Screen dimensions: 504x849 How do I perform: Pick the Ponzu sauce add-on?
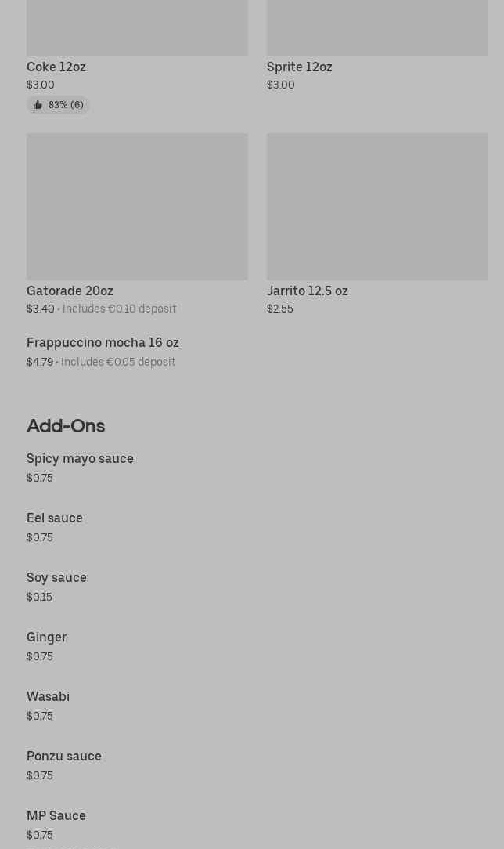click(64, 757)
